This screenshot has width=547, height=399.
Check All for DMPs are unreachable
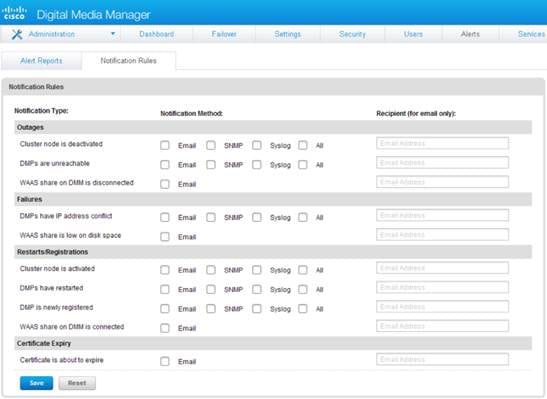tap(303, 165)
